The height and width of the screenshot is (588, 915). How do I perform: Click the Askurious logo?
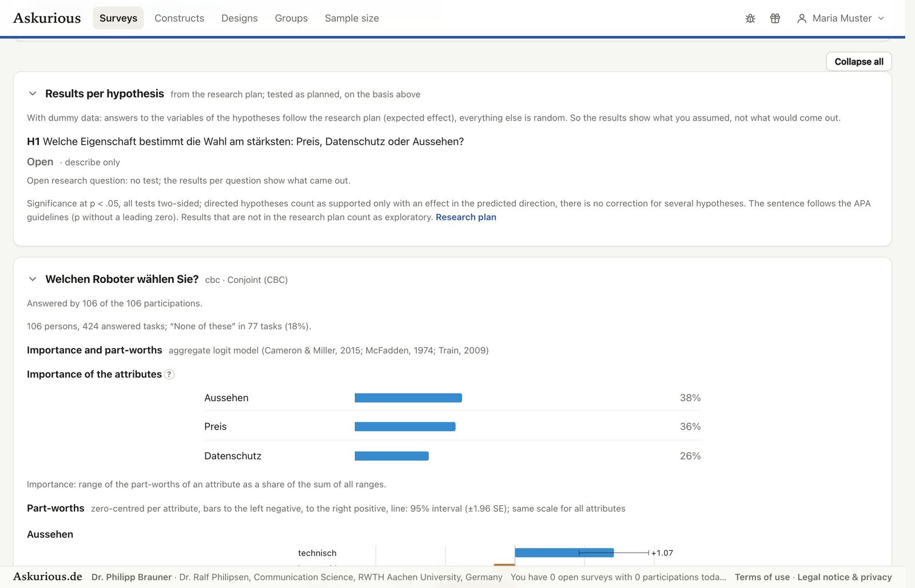(x=47, y=18)
